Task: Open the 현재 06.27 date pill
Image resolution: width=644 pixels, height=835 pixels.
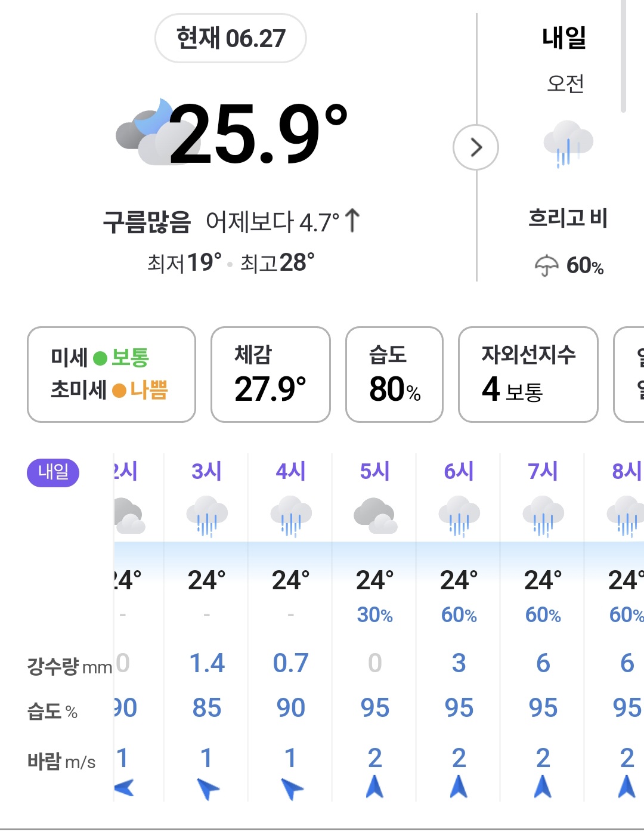Action: pos(231,38)
